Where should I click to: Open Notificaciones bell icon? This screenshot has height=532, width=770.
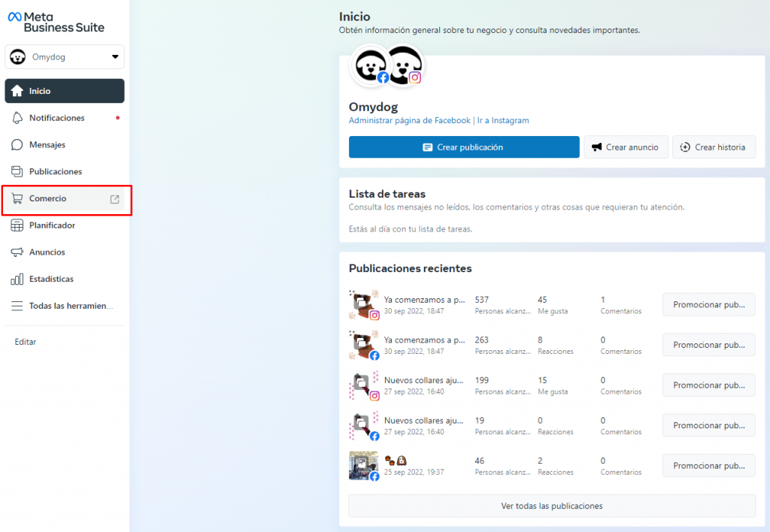click(17, 118)
